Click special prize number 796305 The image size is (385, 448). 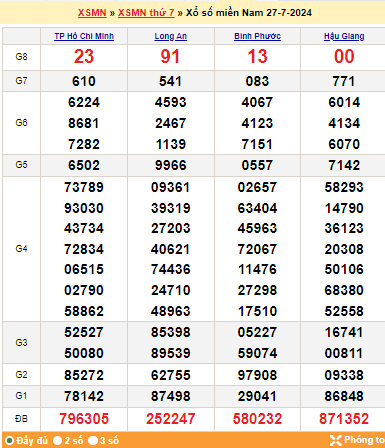coord(84,419)
